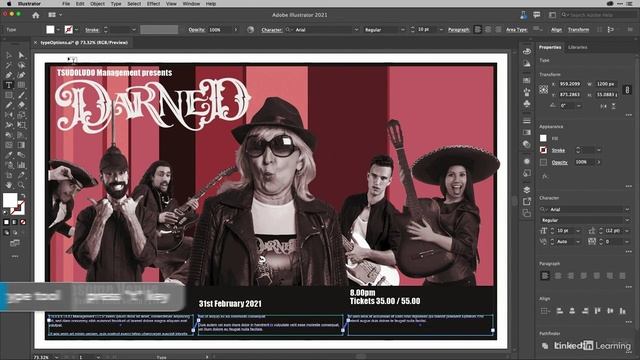Click the Character link in control bar
Screen dimensions: 640x360
tap(271, 30)
